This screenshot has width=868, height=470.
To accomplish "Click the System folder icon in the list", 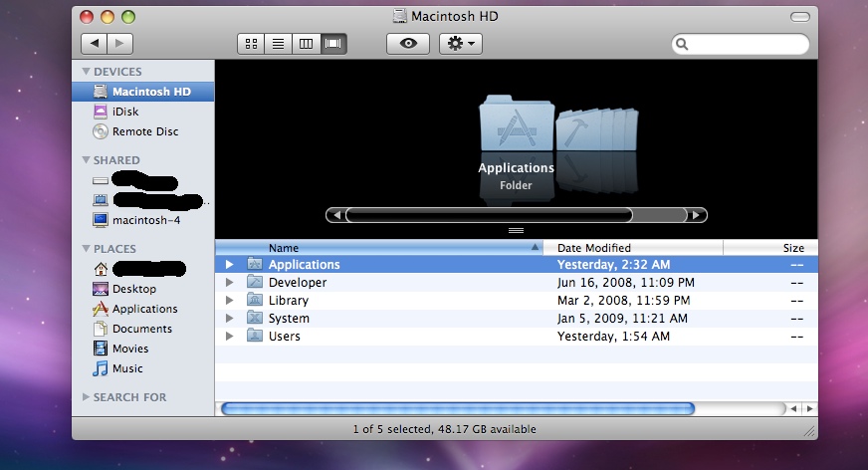I will pyautogui.click(x=255, y=318).
